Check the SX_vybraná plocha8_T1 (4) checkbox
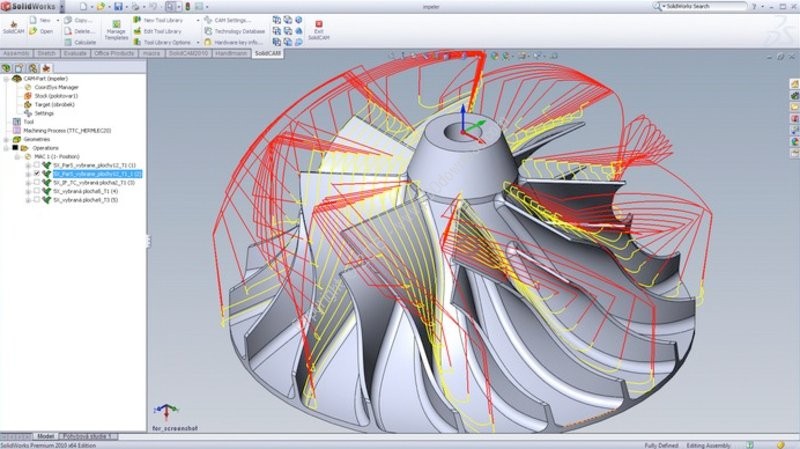 [x=37, y=191]
